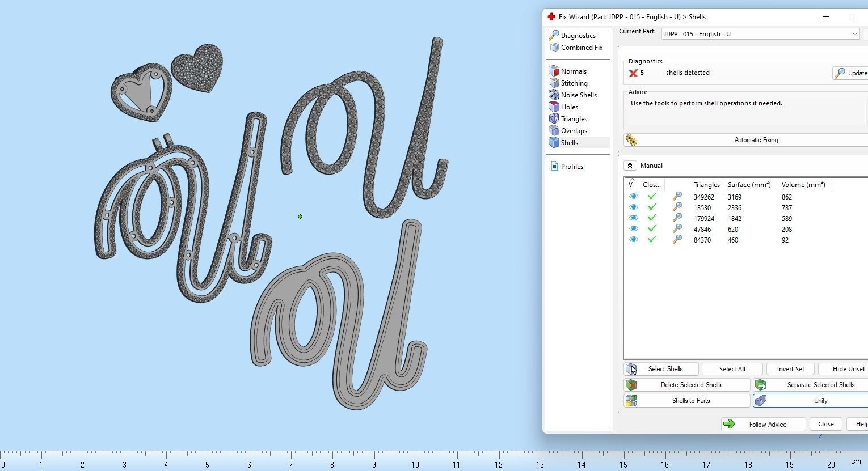This screenshot has width=868, height=471.
Task: Select the Shells step in the sidebar
Action: click(570, 143)
